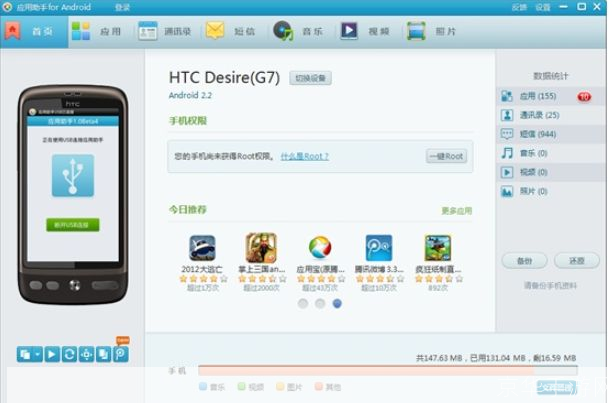Open the 腾讯微博 app icon
Viewport: 612px width, 403px height.
(x=379, y=248)
